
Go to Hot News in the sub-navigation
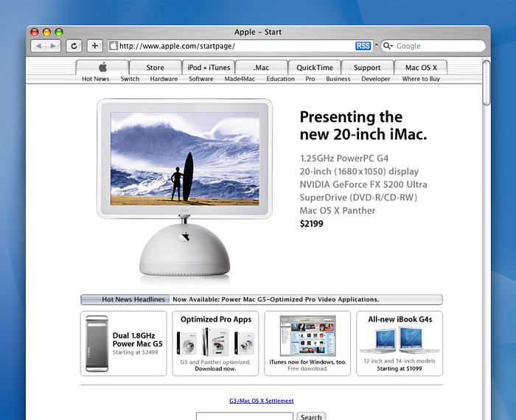[x=95, y=79]
